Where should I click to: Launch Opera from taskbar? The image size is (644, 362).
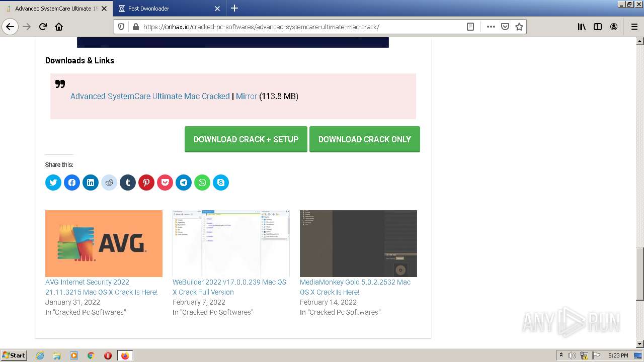(x=108, y=355)
